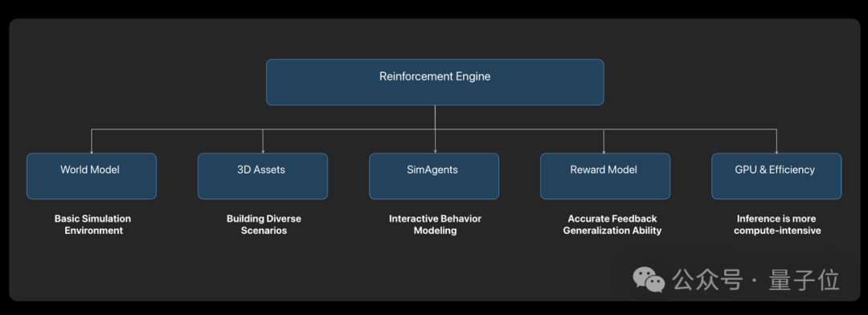Screen dimensions: 868x315
Task: Click the Reinforcement Engine box
Action: click(435, 82)
